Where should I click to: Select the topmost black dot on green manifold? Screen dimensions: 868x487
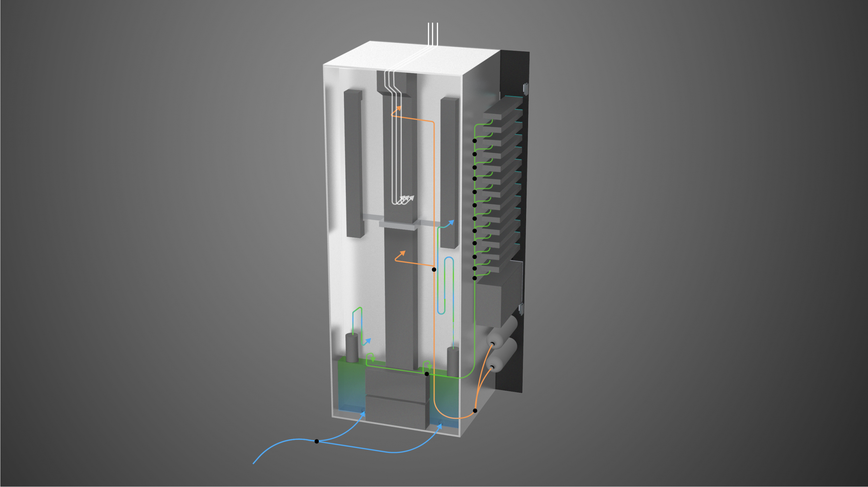475,141
